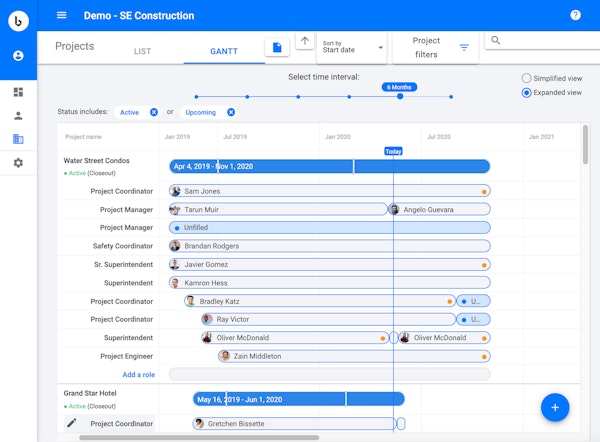Open the Project filters panel
Viewport: 600px width, 442px height.
[x=440, y=47]
